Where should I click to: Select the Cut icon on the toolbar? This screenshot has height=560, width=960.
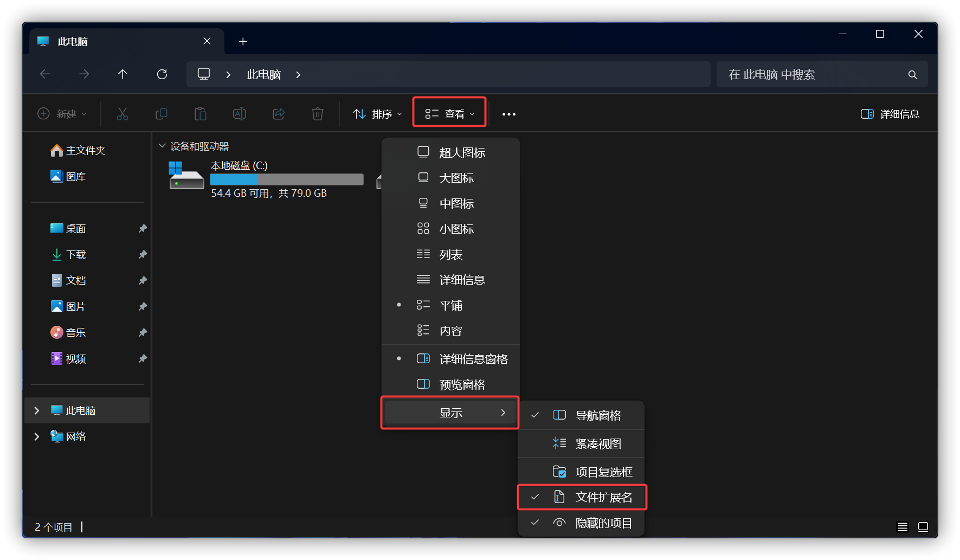123,113
